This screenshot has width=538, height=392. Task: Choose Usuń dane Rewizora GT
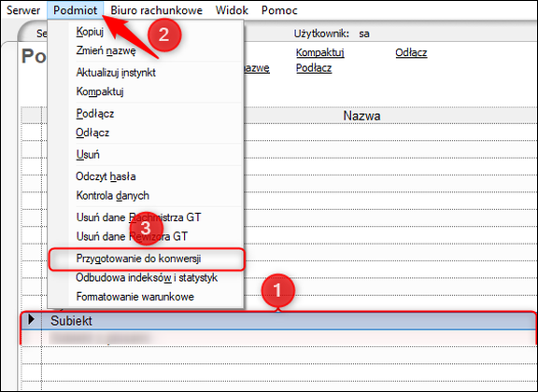(146, 237)
